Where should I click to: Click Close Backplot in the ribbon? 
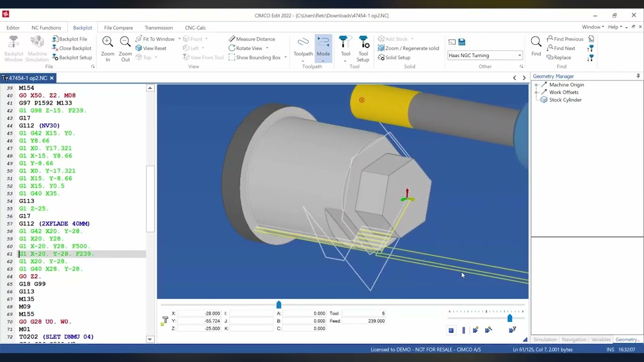[71, 48]
